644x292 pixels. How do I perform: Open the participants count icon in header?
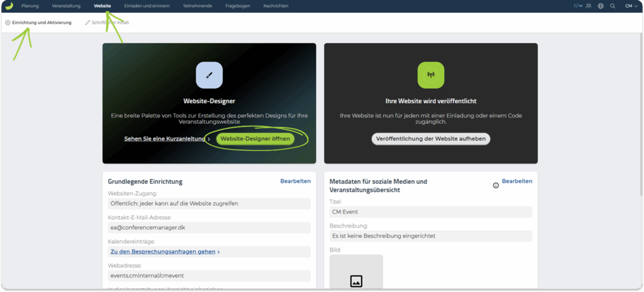click(588, 6)
